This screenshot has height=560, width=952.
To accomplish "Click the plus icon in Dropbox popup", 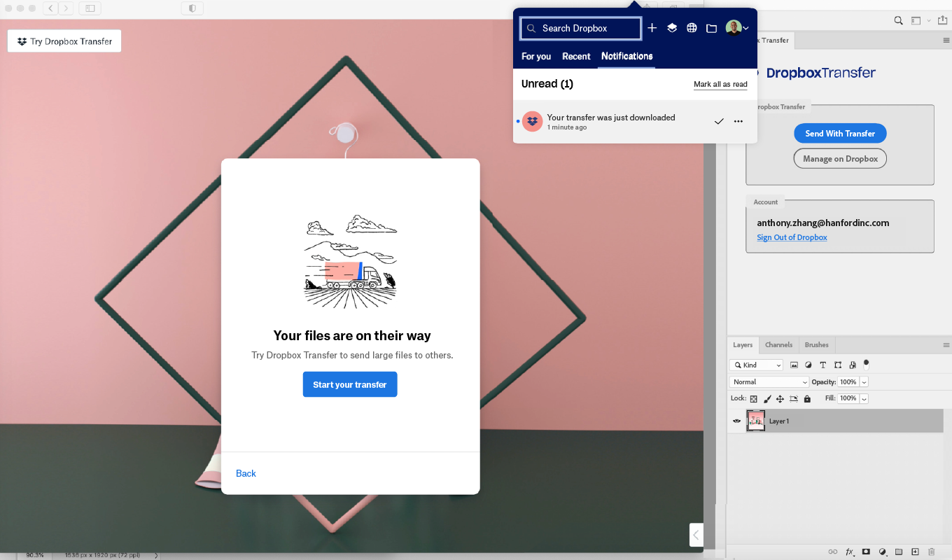I will [x=652, y=28].
